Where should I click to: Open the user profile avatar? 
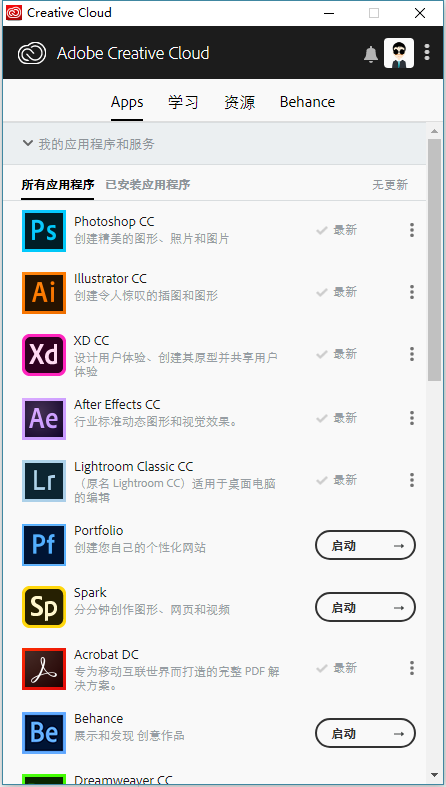399,53
